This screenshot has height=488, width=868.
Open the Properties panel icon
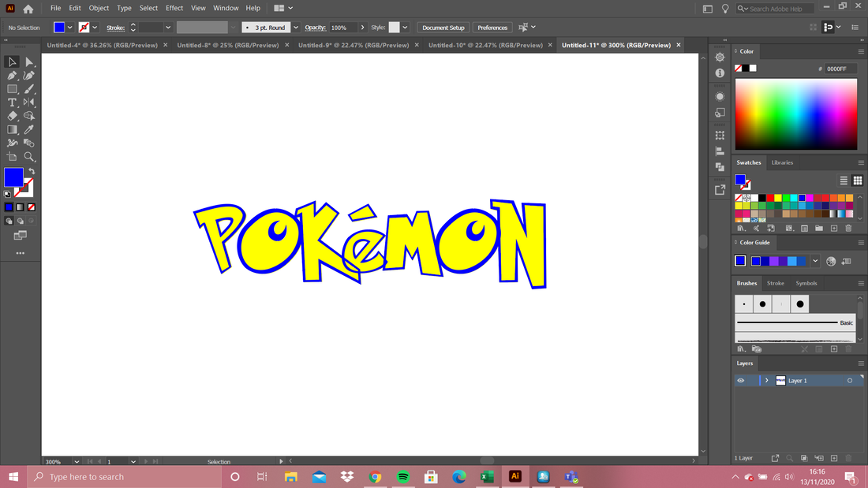coord(720,58)
